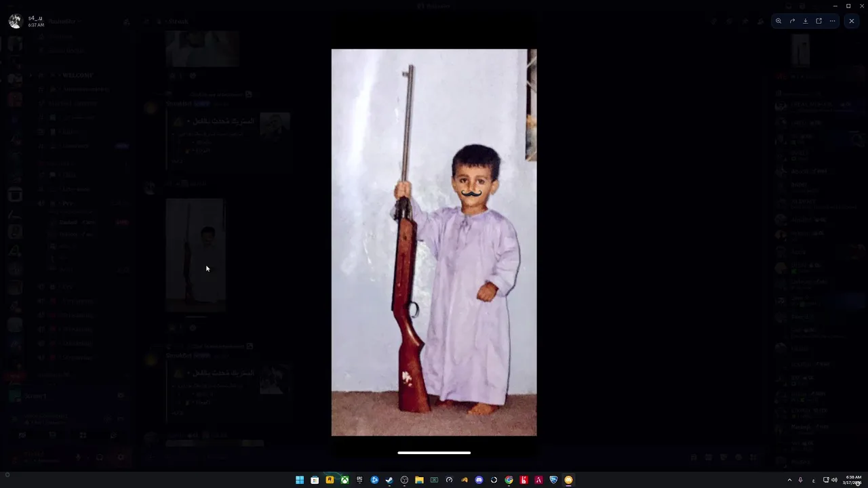Open Rocket League from taskbar
The width and height of the screenshot is (868, 488).
[x=553, y=480]
